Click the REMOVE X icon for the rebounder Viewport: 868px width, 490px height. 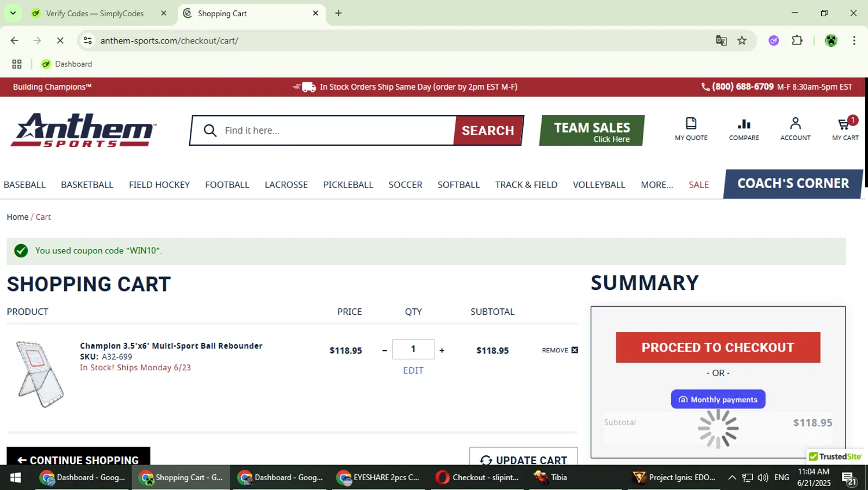click(575, 350)
